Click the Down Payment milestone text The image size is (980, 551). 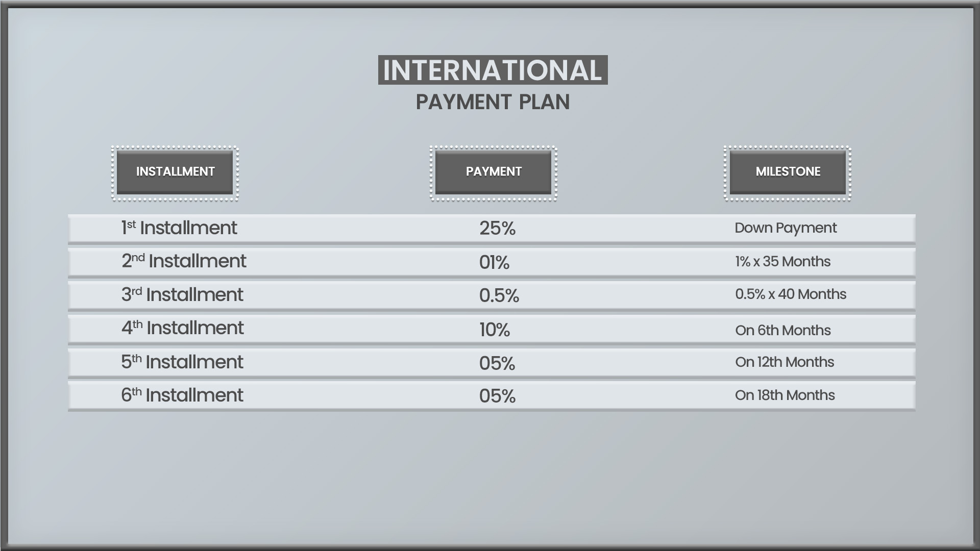point(786,228)
